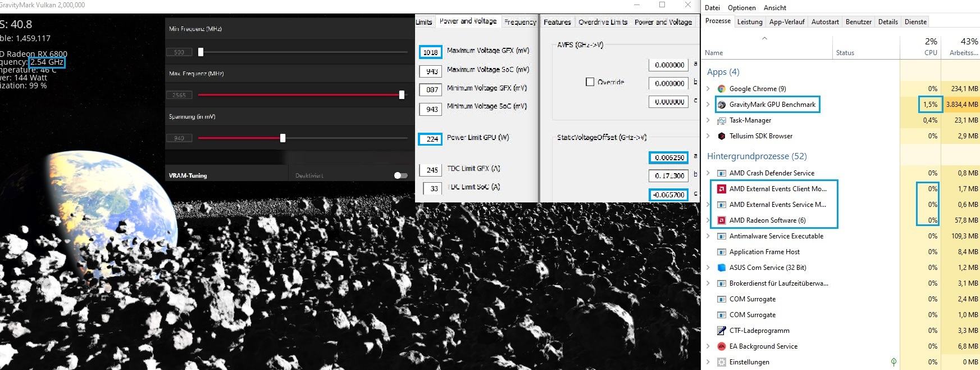
Task: Switch to the Leistung tab
Action: [x=750, y=22]
